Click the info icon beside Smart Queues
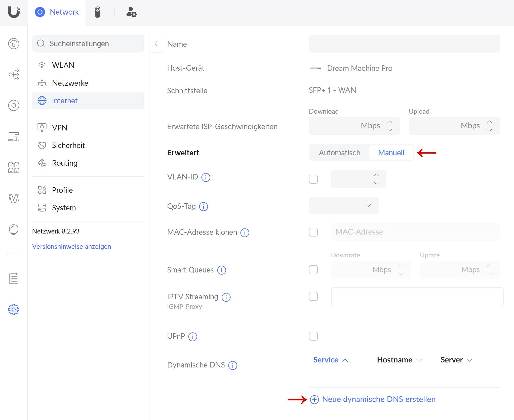The image size is (514, 420). coord(222,270)
